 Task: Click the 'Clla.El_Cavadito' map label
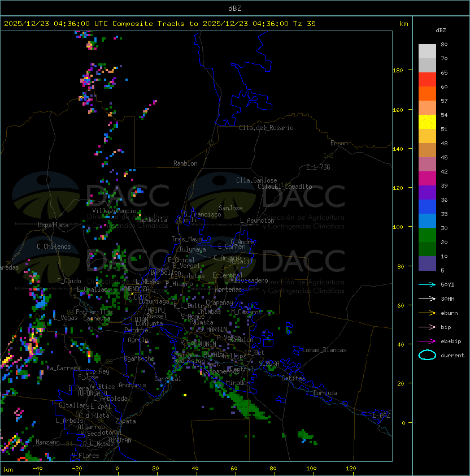pos(285,187)
